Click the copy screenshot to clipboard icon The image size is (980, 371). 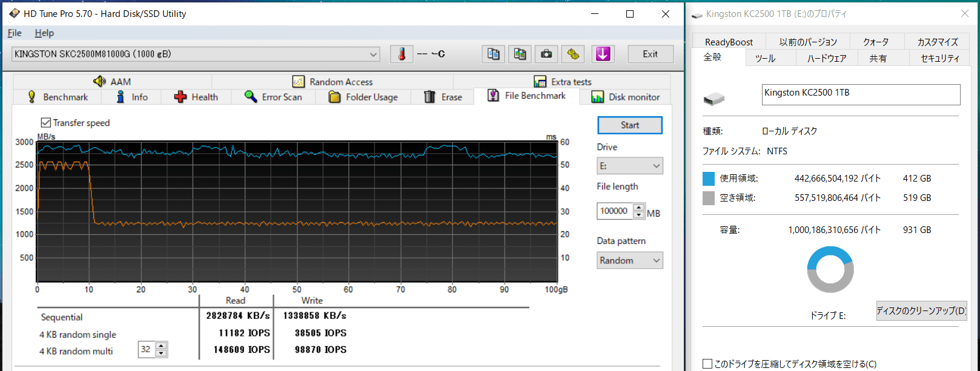520,54
